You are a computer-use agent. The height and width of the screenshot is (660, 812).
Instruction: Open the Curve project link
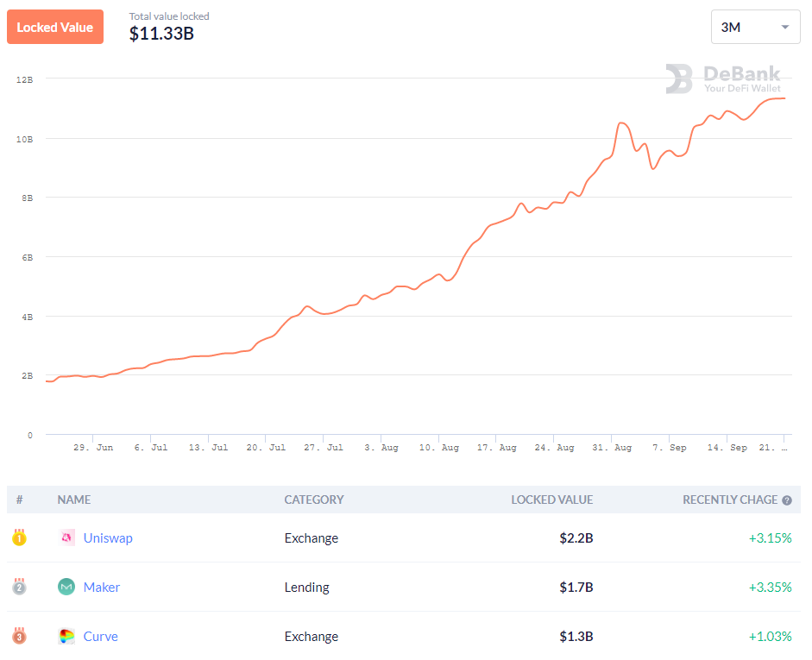tap(101, 637)
